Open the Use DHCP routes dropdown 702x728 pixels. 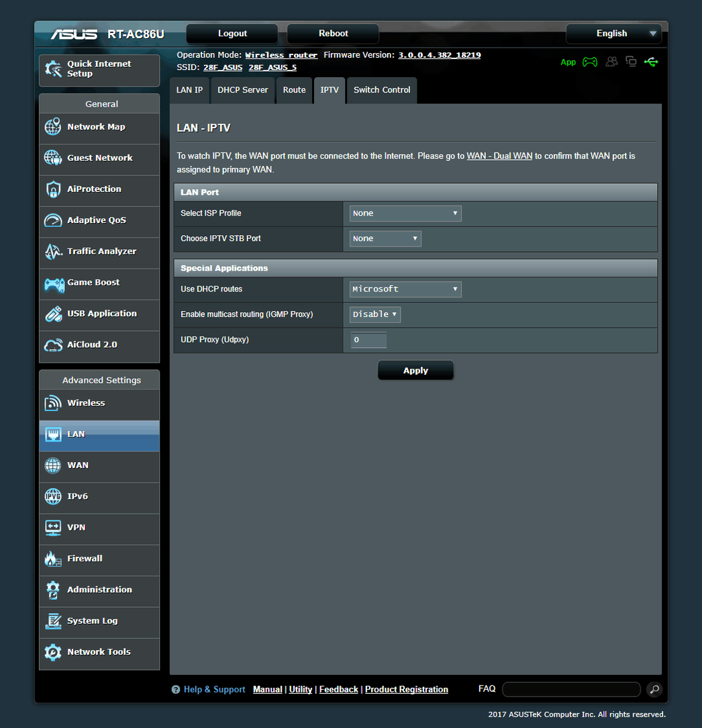pos(405,289)
